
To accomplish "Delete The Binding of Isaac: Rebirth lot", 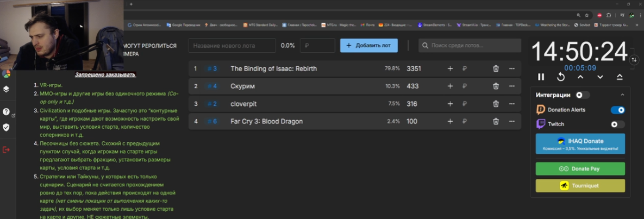I will [x=496, y=68].
